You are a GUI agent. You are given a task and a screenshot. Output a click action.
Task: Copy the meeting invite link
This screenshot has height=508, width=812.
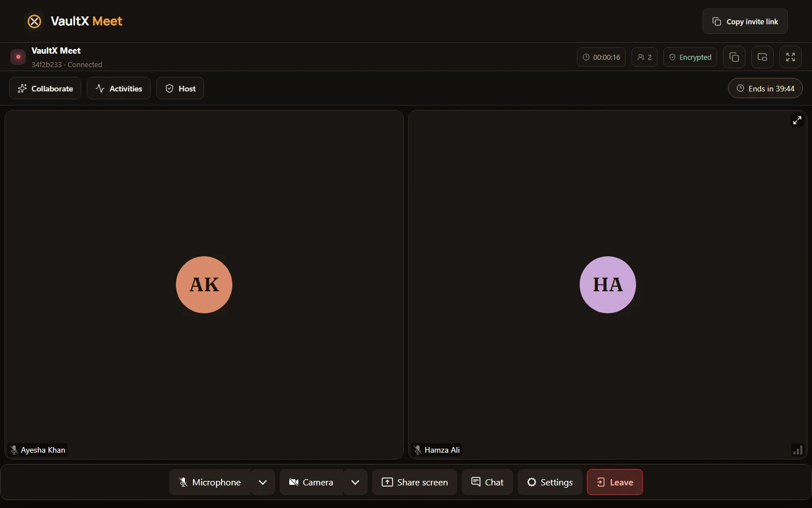click(745, 21)
